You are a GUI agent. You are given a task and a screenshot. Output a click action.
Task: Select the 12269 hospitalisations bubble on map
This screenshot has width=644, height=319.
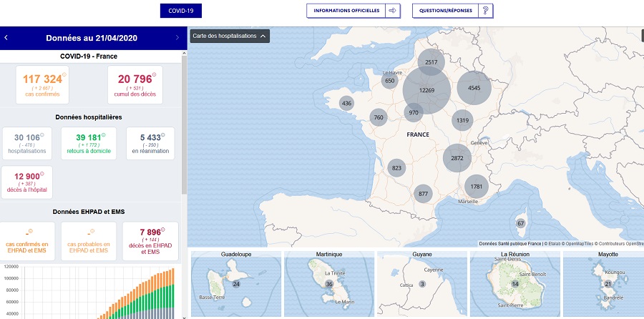[426, 91]
